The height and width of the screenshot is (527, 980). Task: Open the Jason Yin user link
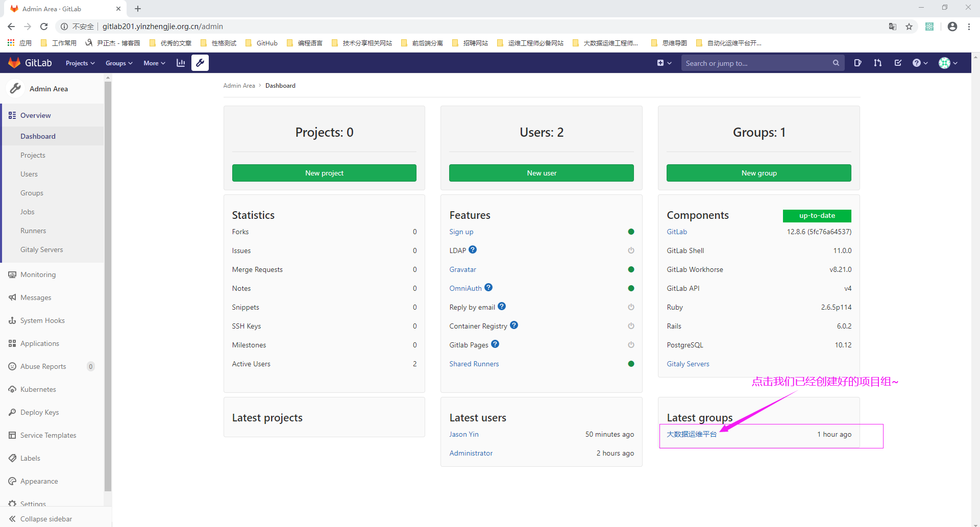click(464, 434)
